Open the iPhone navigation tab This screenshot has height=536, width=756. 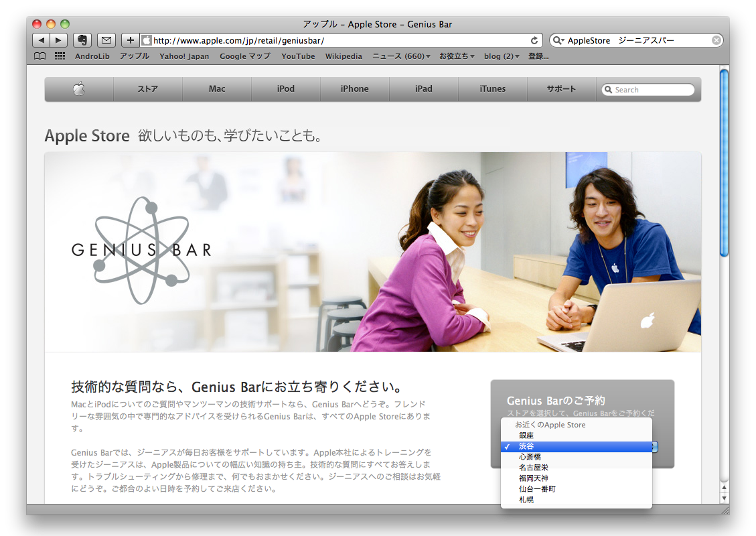coord(354,88)
